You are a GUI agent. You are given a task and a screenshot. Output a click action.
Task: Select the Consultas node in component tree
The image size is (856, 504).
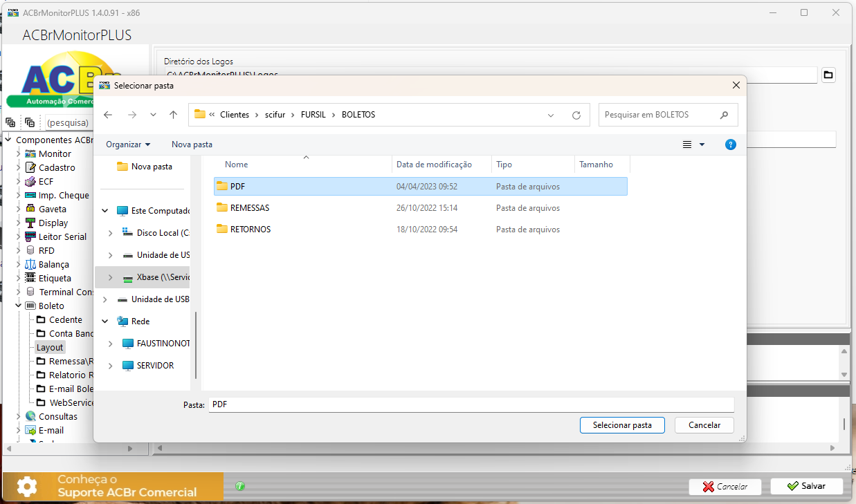[58, 416]
